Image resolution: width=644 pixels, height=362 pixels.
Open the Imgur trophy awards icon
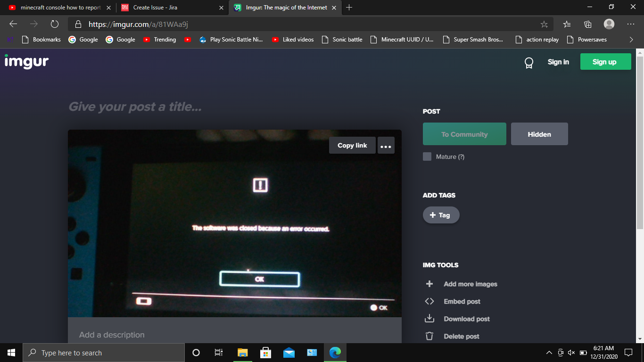tap(529, 63)
